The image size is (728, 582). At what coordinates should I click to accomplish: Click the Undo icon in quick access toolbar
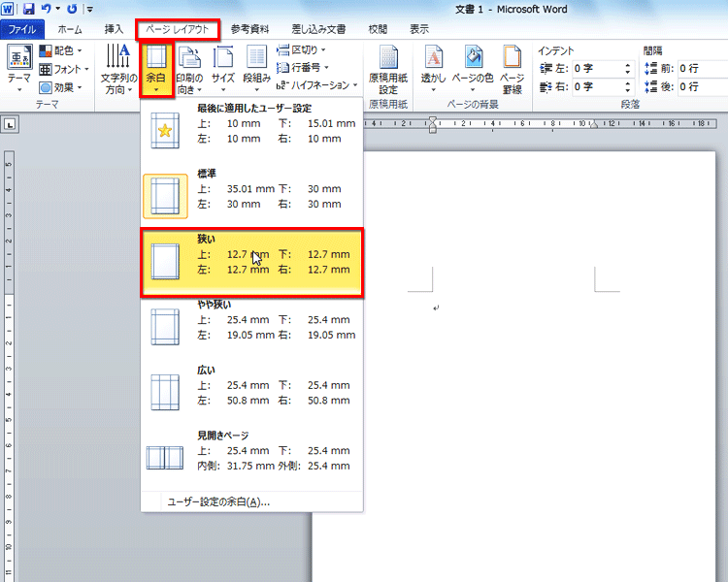[x=46, y=9]
